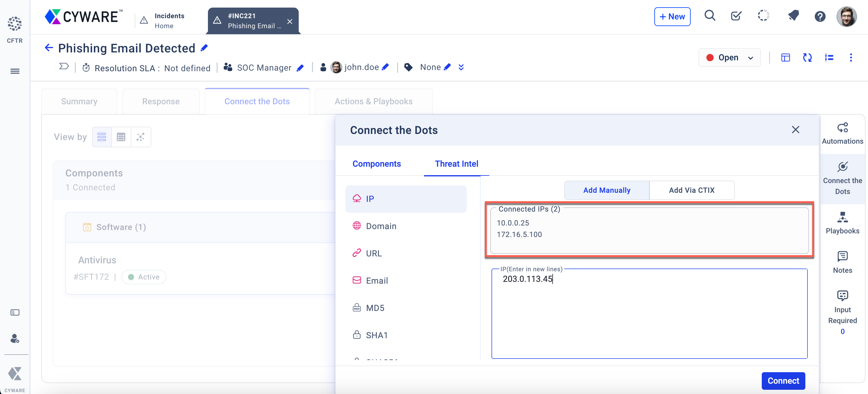Switch to list view layout
Viewport: 868px width, 394px height.
(102, 137)
